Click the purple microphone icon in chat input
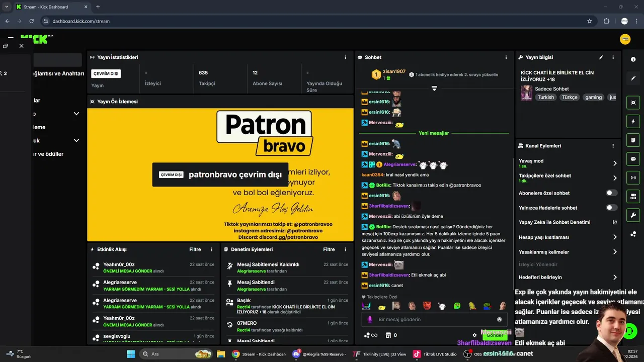The width and height of the screenshot is (644, 362). point(370,319)
